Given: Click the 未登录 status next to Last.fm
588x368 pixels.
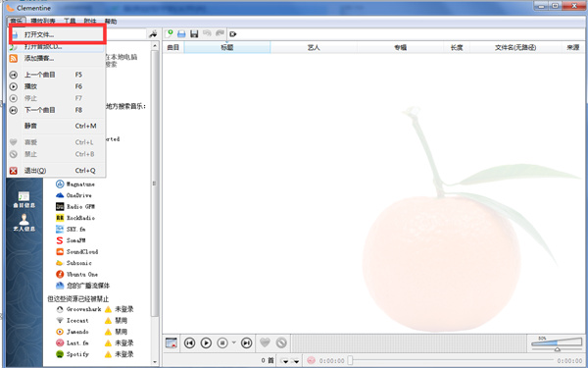Looking at the screenshot, I should pyautogui.click(x=124, y=342).
